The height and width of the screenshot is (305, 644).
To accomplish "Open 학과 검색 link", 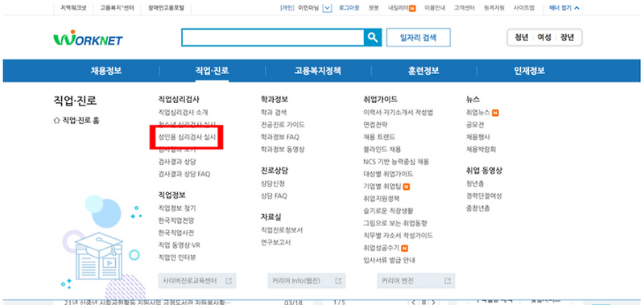I will [274, 112].
